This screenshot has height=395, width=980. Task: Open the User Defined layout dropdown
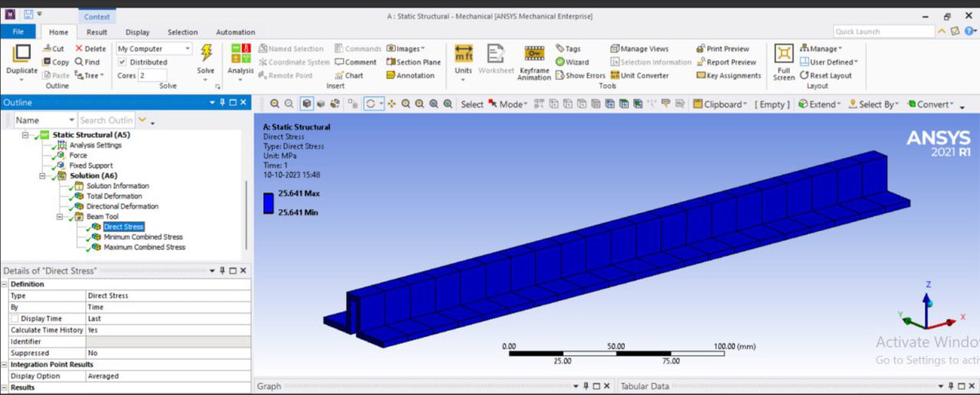tap(828, 62)
